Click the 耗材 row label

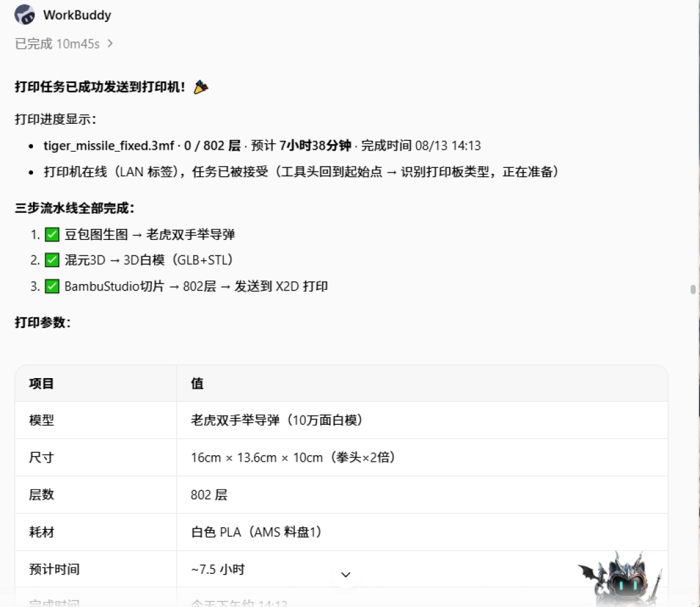(x=41, y=532)
